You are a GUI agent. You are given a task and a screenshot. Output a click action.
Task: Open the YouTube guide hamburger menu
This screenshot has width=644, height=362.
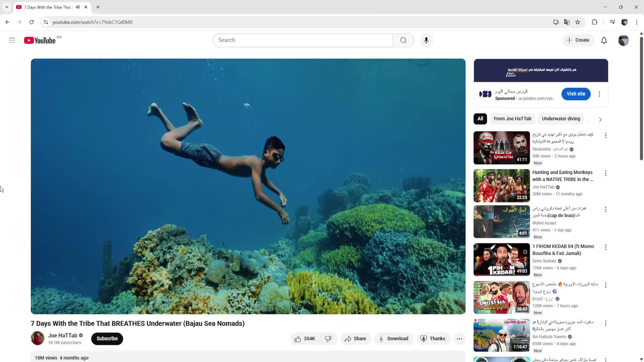click(x=12, y=40)
